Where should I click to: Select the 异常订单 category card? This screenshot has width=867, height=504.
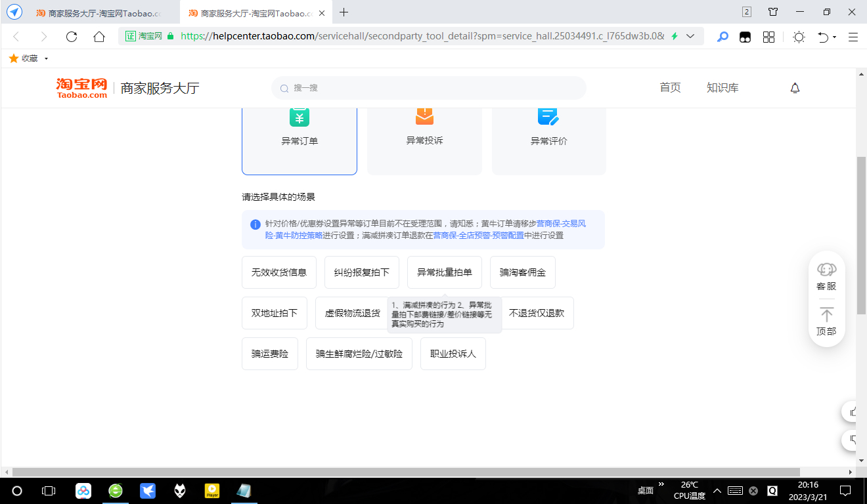[x=300, y=140]
